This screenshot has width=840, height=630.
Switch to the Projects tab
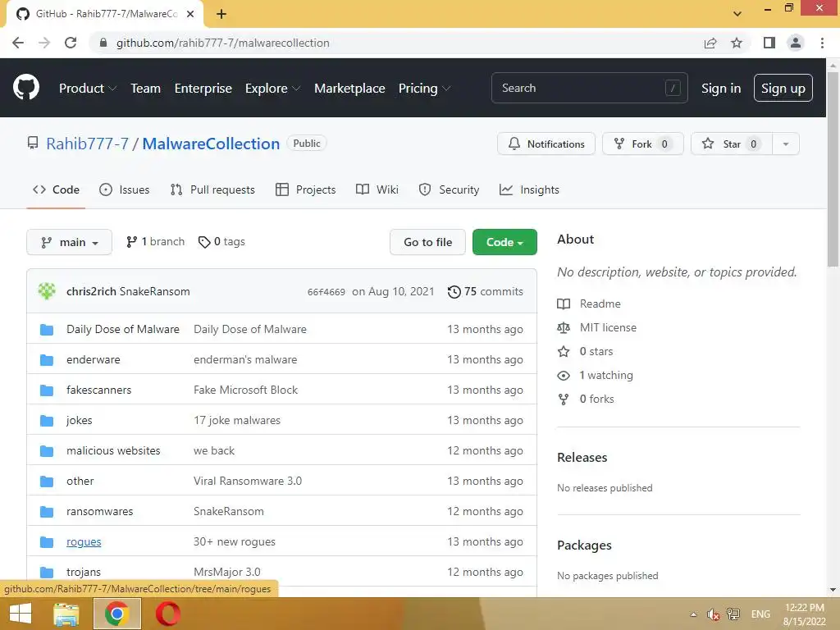(305, 189)
